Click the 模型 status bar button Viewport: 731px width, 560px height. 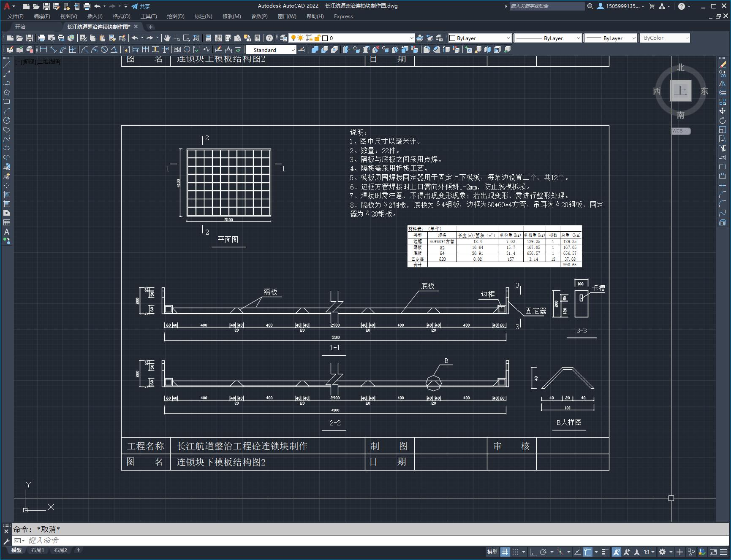492,552
